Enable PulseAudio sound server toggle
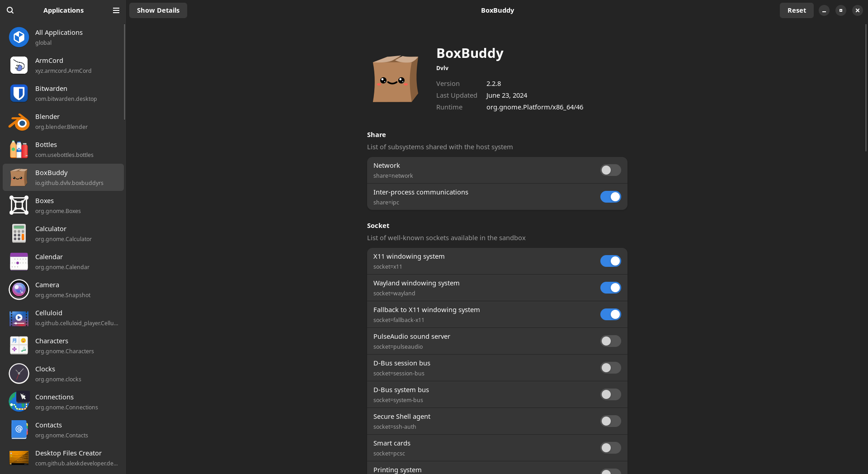 tap(610, 341)
